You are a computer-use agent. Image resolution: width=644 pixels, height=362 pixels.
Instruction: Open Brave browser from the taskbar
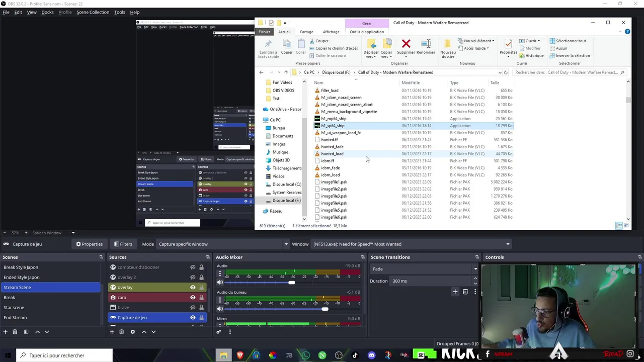tap(239, 355)
